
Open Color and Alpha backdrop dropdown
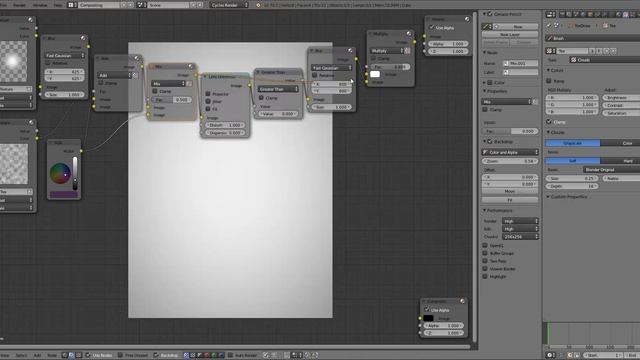[x=510, y=152]
